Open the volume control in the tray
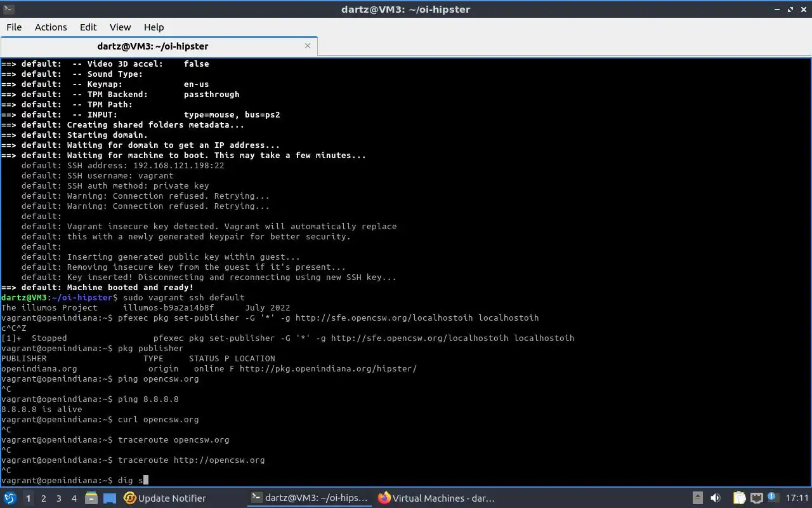The width and height of the screenshot is (812, 508). point(716,498)
